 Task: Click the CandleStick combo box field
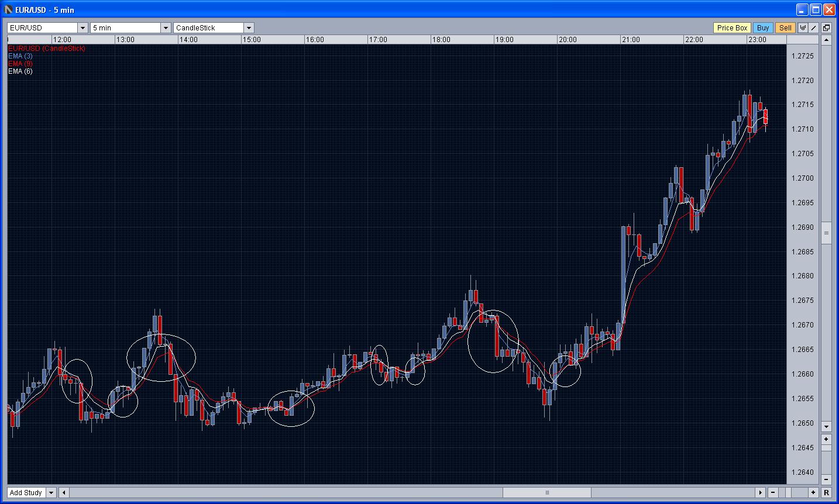pyautogui.click(x=208, y=28)
